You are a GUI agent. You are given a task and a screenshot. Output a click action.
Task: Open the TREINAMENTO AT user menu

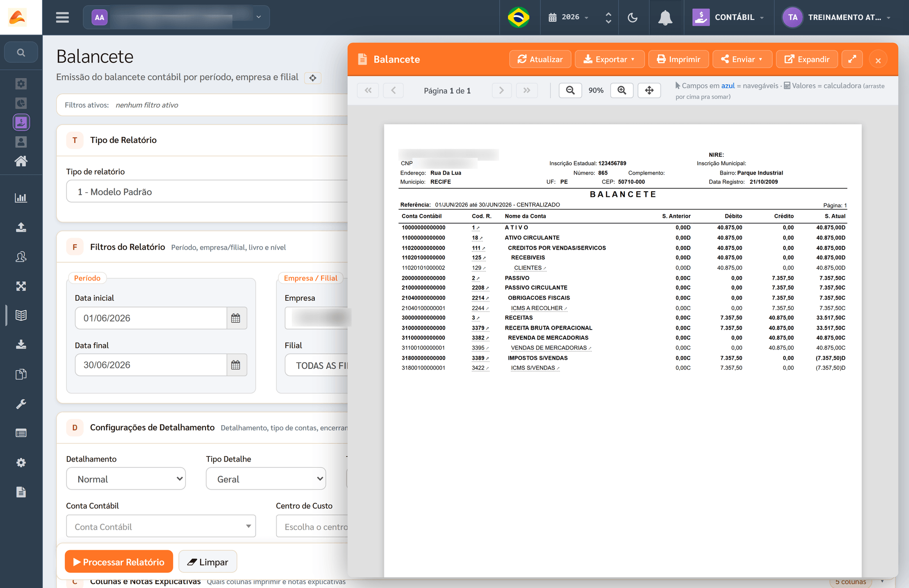838,18
